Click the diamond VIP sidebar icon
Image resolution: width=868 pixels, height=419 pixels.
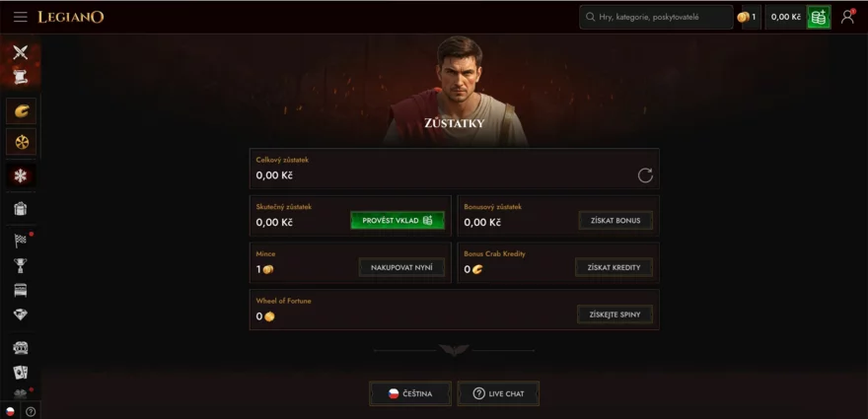coord(21,314)
